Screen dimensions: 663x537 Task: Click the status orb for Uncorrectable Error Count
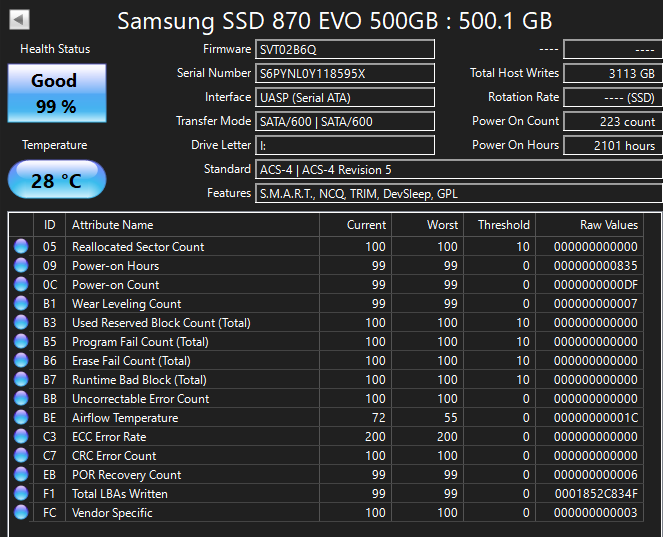(x=21, y=398)
